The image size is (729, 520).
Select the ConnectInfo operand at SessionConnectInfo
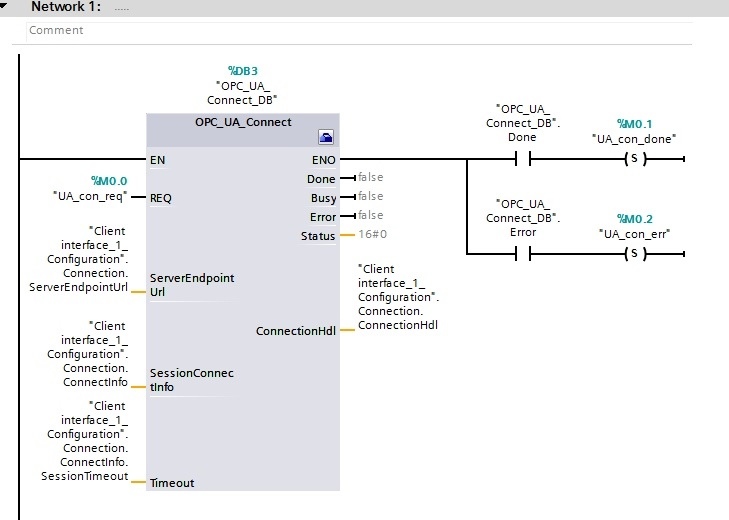coord(87,354)
